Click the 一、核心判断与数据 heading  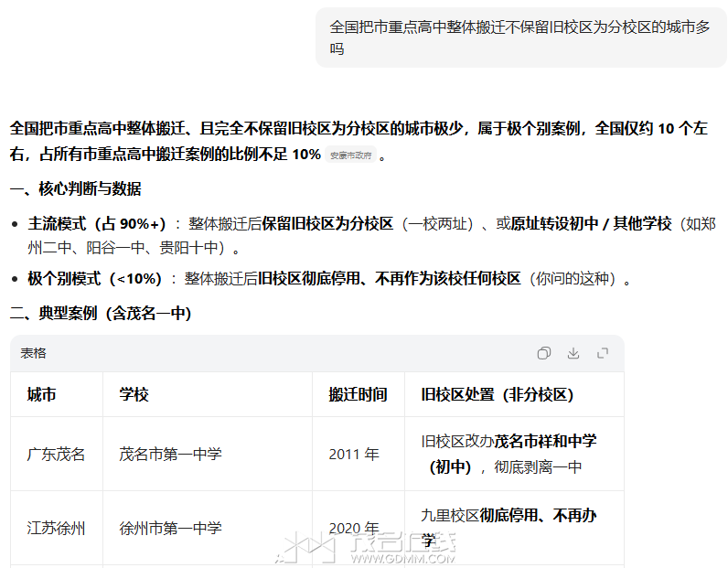click(75, 189)
